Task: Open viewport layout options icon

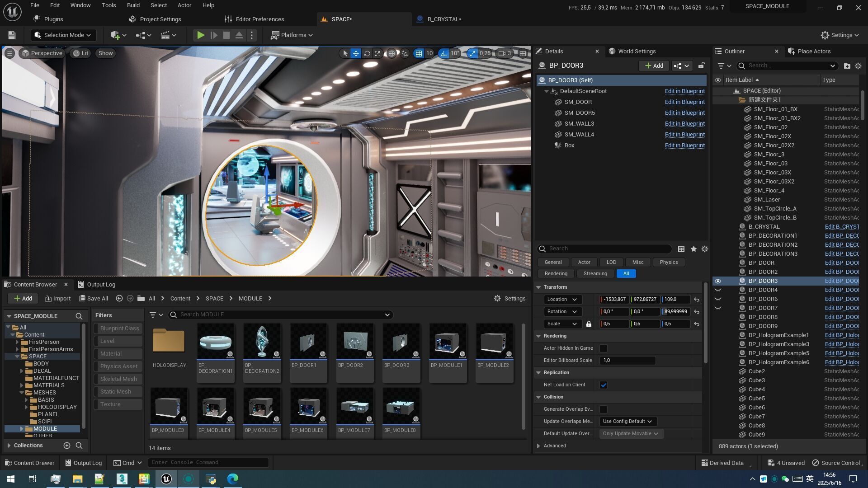Action: pyautogui.click(x=523, y=53)
